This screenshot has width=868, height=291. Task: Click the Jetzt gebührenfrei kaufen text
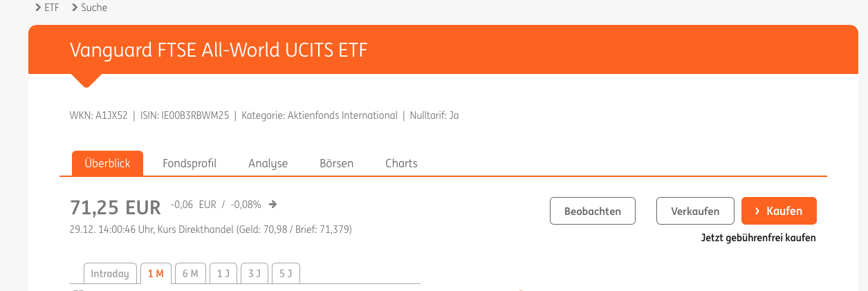click(x=758, y=238)
